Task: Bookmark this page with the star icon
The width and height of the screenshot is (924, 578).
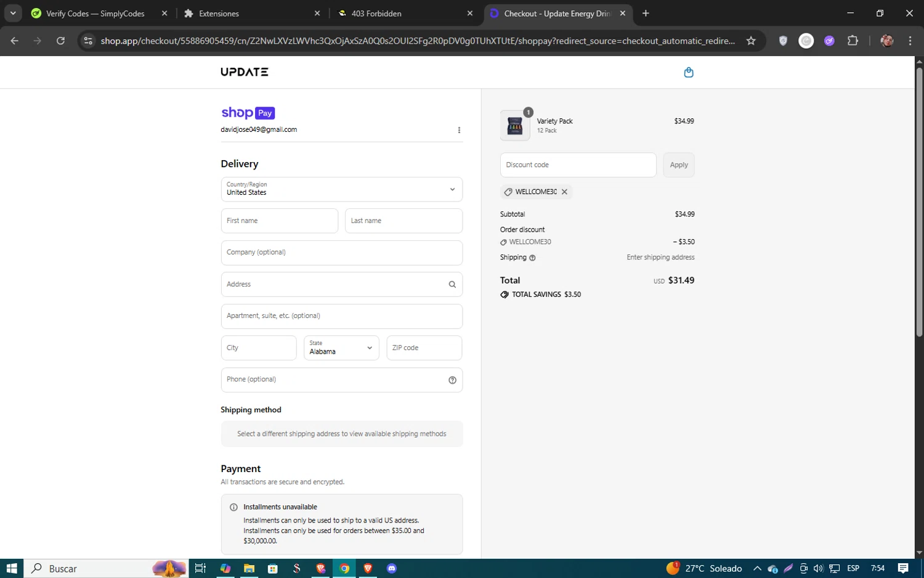Action: coord(751,41)
